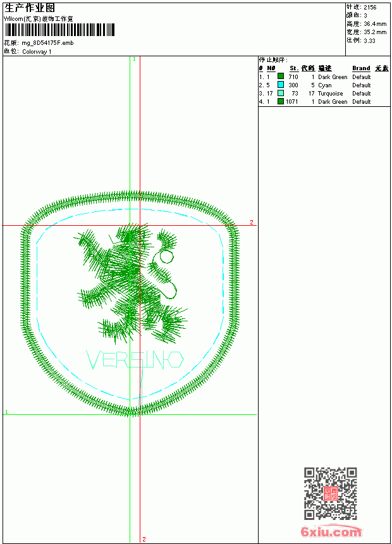Click the code 5 in the Cyan row
Viewport: 392px width, 544px height.
313,85
